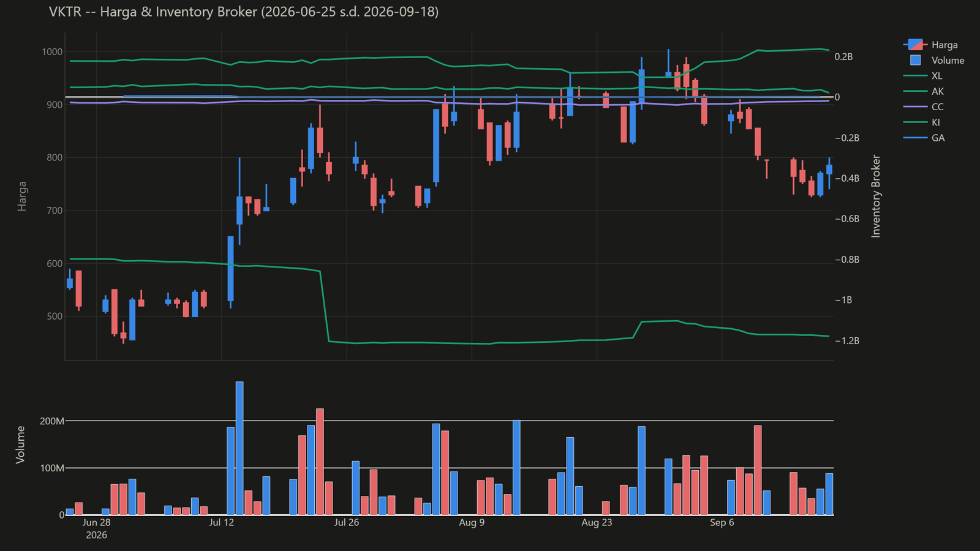Click the tallest blue volume bar after Jul 12
The width and height of the screenshot is (980, 551).
[x=239, y=448]
